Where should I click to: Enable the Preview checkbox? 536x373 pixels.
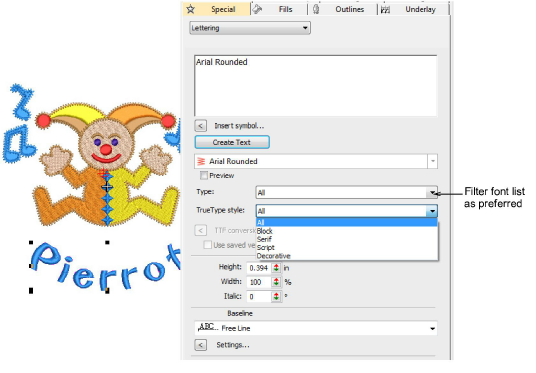[x=204, y=176]
